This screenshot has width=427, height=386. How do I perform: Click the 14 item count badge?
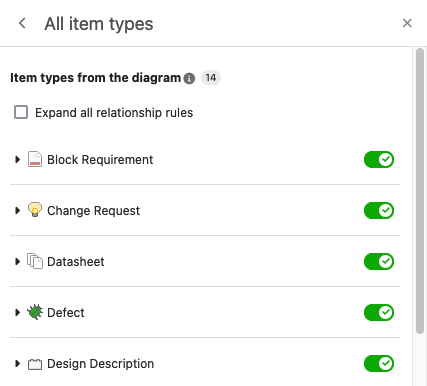[211, 78]
